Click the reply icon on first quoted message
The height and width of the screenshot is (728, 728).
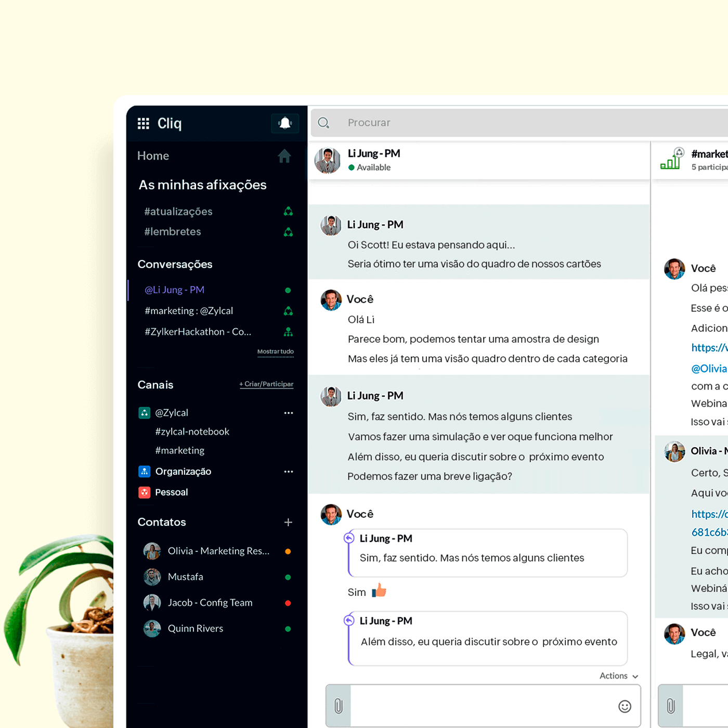(x=349, y=538)
